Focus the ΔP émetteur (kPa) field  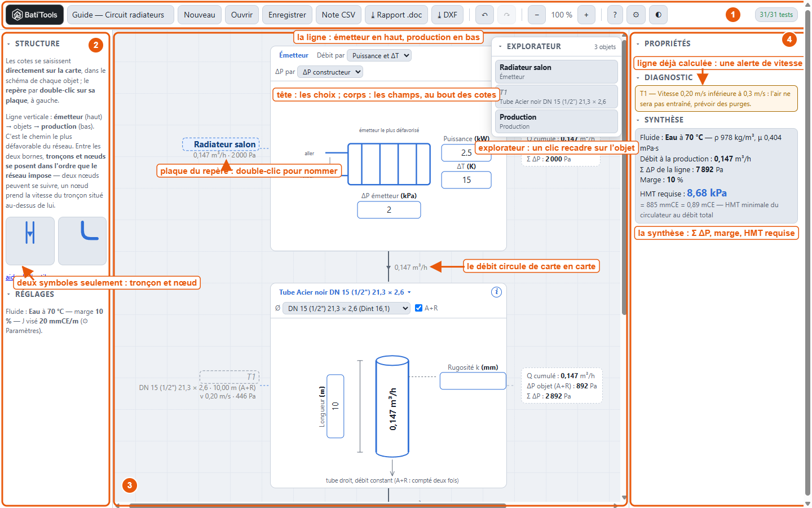(x=389, y=210)
